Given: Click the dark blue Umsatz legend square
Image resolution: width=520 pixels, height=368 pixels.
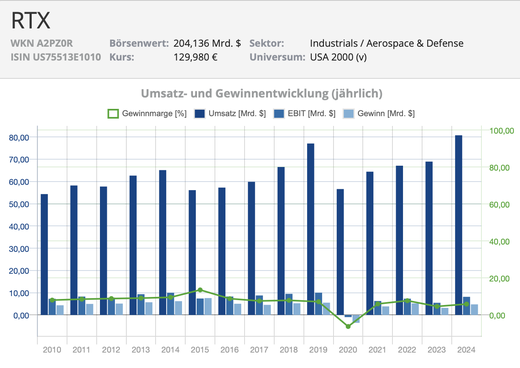Looking at the screenshot, I should pyautogui.click(x=200, y=114).
